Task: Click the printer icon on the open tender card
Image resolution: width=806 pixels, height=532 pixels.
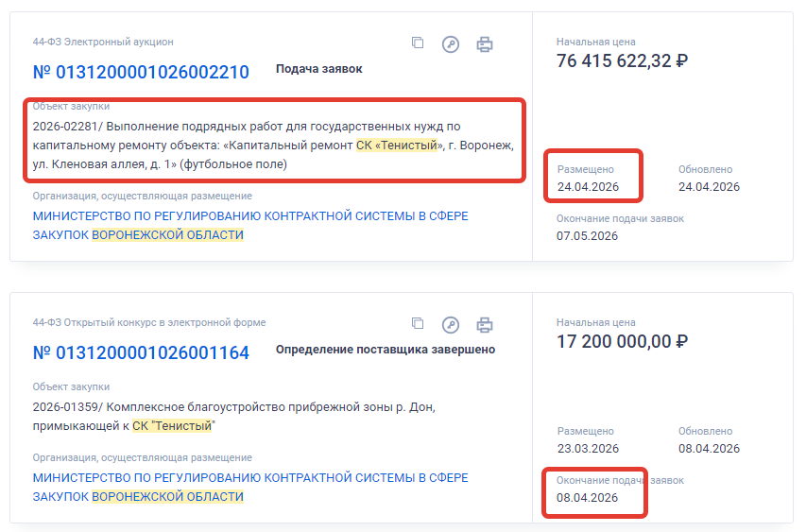Action: (x=485, y=324)
